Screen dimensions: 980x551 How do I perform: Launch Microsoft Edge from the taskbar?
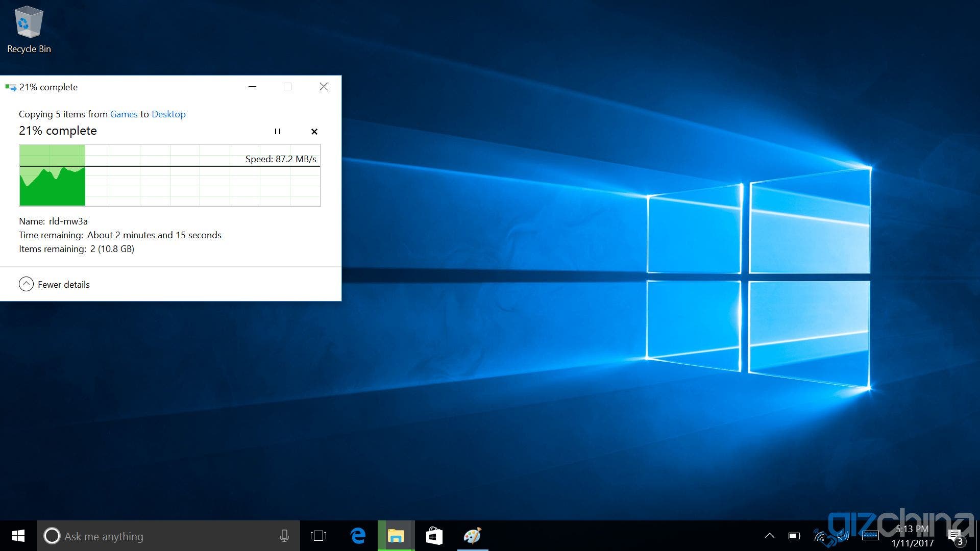358,536
